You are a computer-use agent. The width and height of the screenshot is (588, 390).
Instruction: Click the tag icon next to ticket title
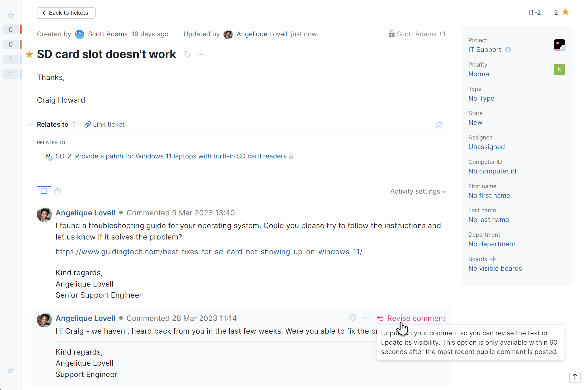[x=187, y=54]
